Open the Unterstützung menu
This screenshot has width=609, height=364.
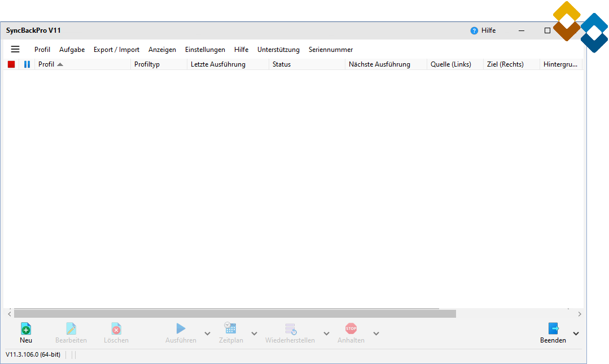[x=278, y=50]
